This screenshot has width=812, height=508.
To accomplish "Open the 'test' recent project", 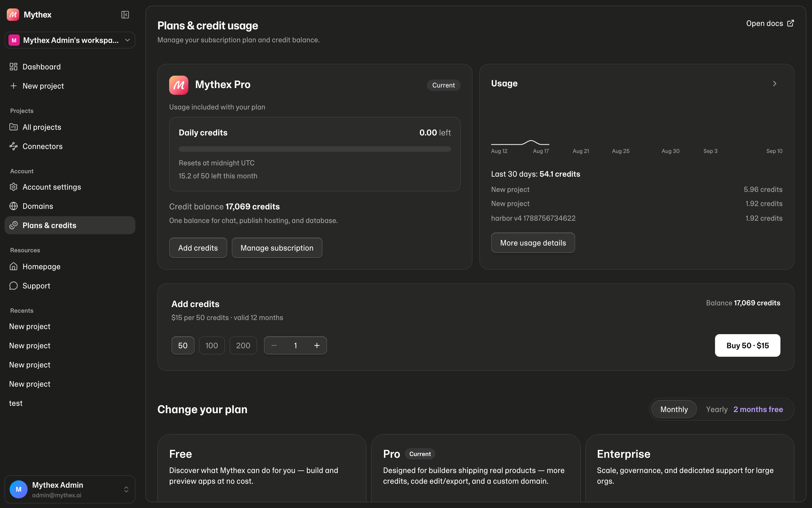I will click(x=70, y=403).
